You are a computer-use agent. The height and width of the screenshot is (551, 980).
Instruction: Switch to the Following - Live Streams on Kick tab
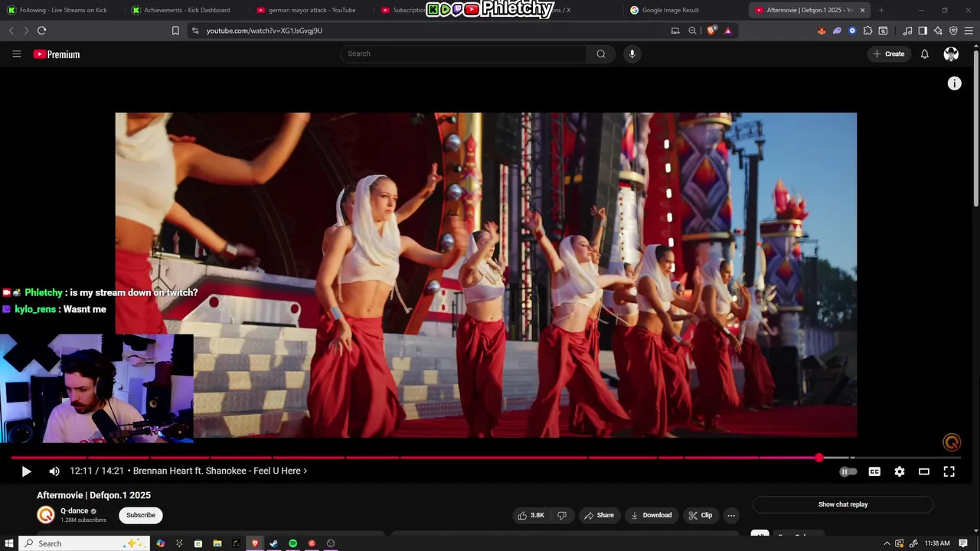(x=61, y=10)
